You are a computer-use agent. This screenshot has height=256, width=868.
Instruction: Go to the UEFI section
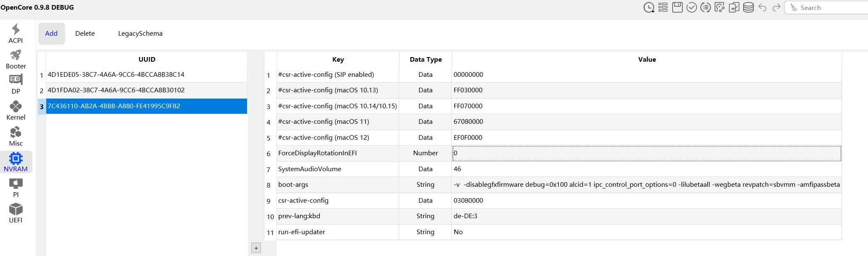point(16,213)
